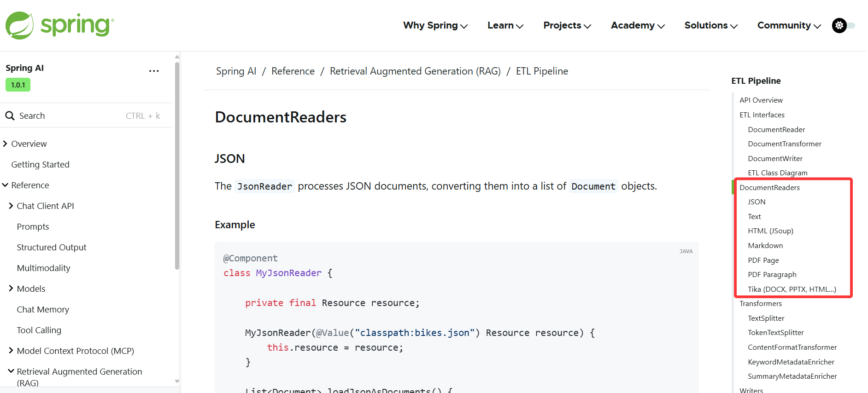Select the 1.0.1 version badge

[x=18, y=85]
